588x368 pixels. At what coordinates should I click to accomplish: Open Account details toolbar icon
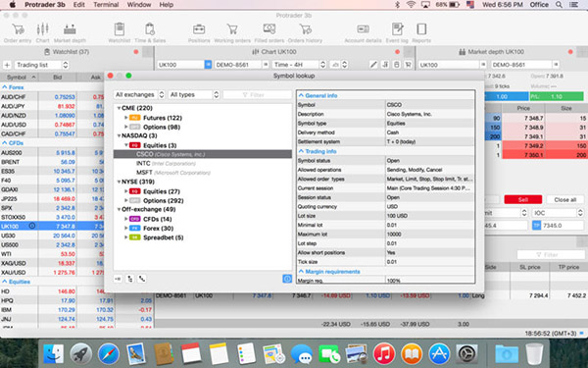coord(363,32)
